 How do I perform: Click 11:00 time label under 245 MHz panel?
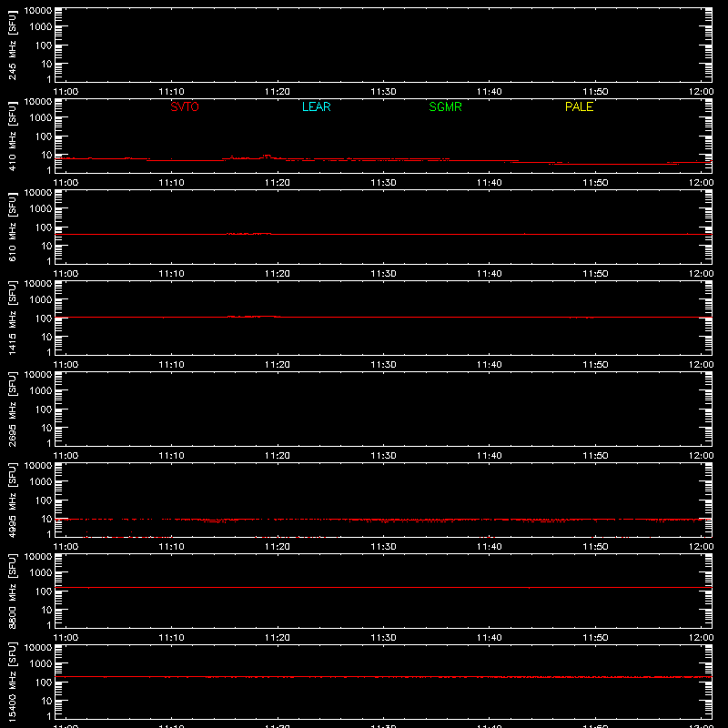[x=66, y=92]
